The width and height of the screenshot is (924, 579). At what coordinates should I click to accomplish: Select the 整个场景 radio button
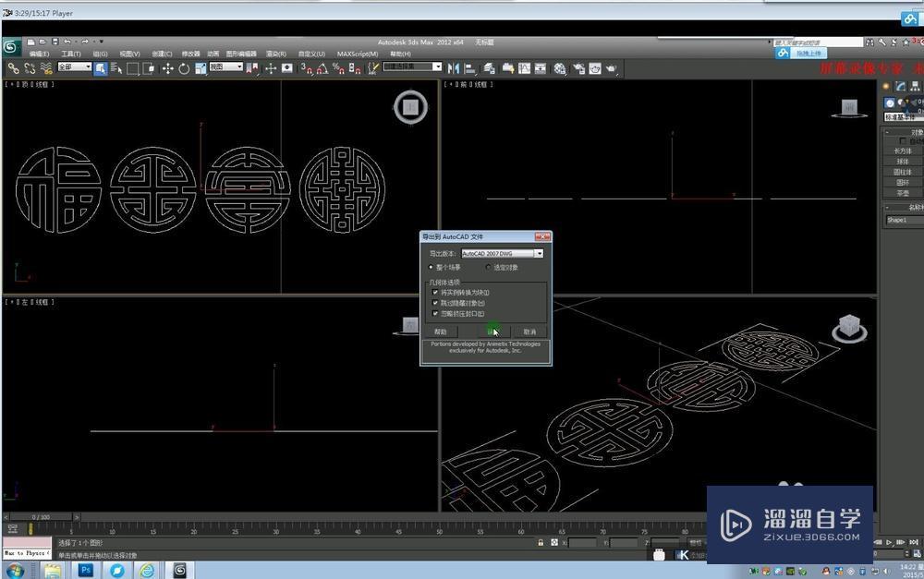point(431,268)
